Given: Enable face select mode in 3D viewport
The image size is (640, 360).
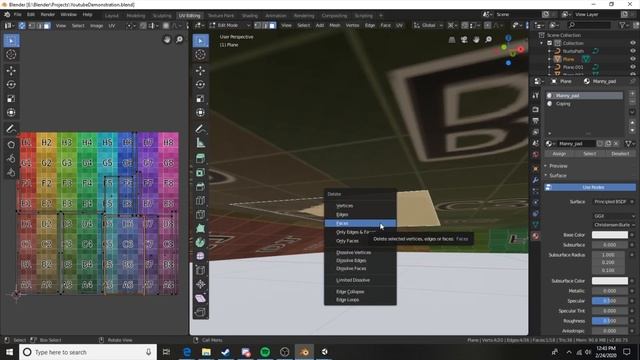Looking at the screenshot, I should [272, 25].
